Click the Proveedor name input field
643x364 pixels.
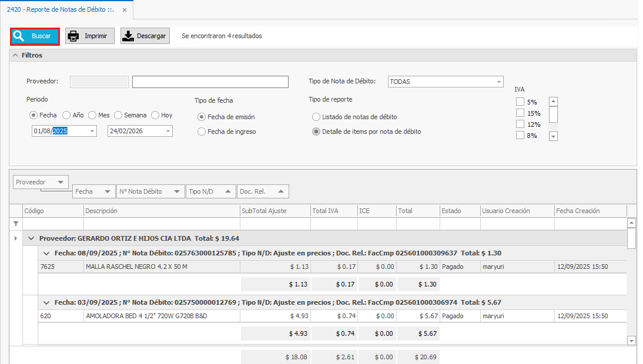210,82
